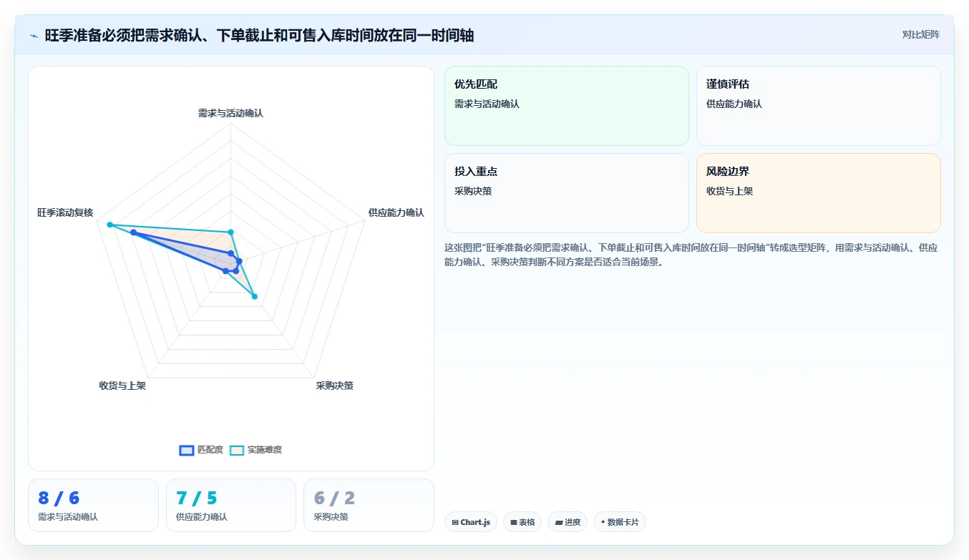The image size is (969, 560).
Task: Select the 数据卡片 tag chip
Action: coord(620,522)
